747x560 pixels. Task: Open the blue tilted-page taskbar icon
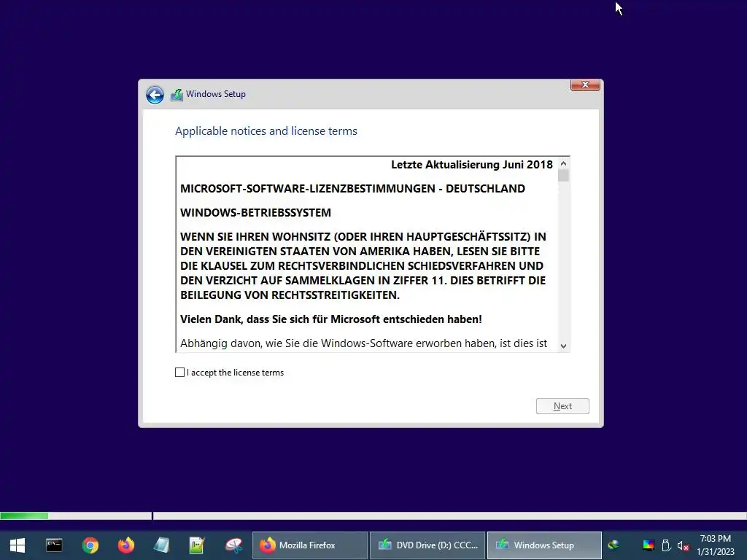pyautogui.click(x=161, y=545)
